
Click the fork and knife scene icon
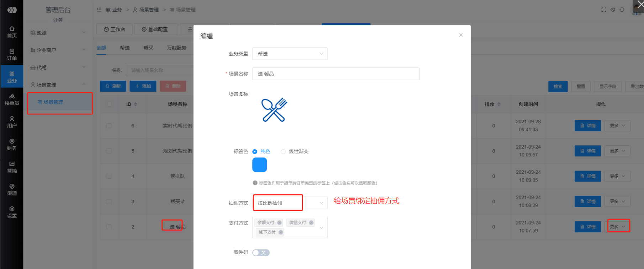pos(274,110)
